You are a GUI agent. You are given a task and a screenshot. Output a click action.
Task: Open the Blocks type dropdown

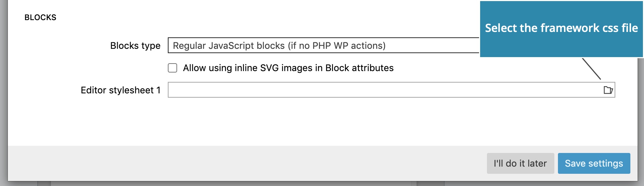323,45
